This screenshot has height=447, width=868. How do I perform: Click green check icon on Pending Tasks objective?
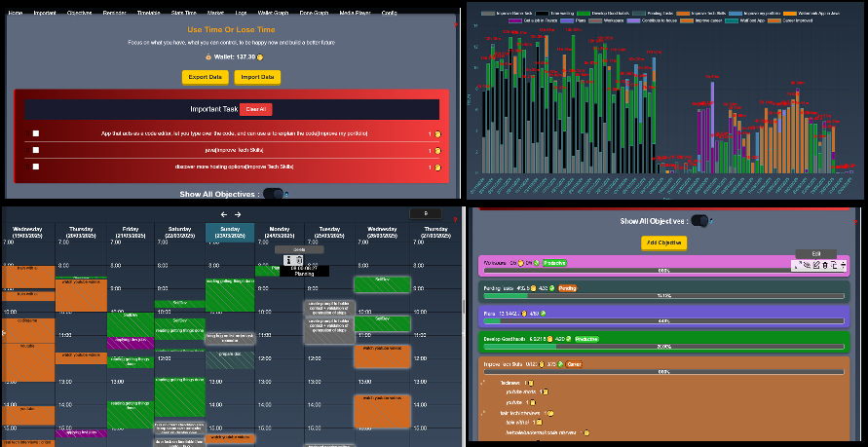552,288
